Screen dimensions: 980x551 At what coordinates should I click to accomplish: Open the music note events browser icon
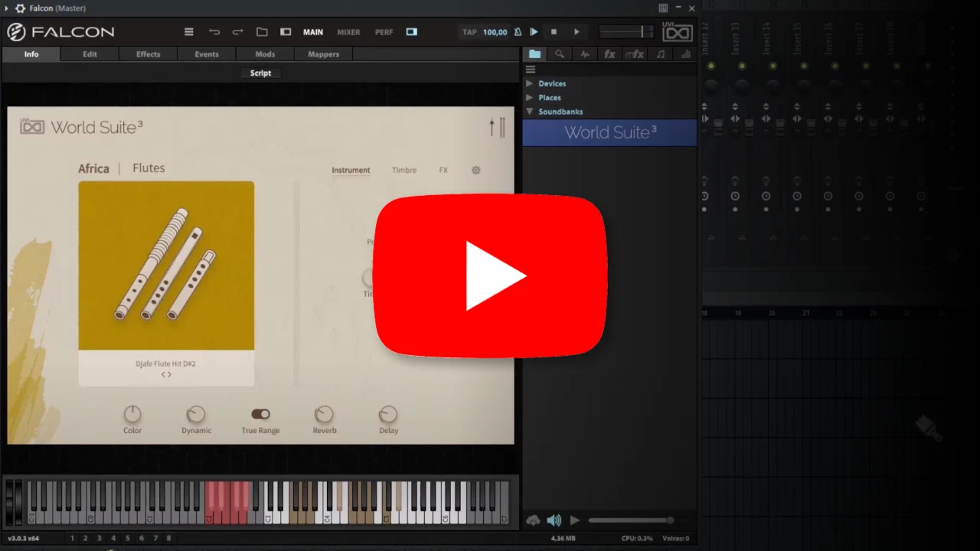(661, 54)
